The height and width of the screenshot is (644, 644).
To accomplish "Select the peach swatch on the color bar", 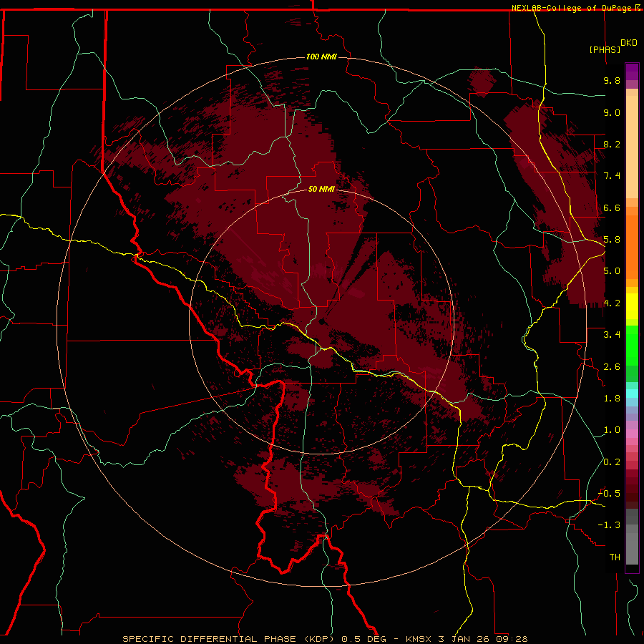I will (632, 147).
